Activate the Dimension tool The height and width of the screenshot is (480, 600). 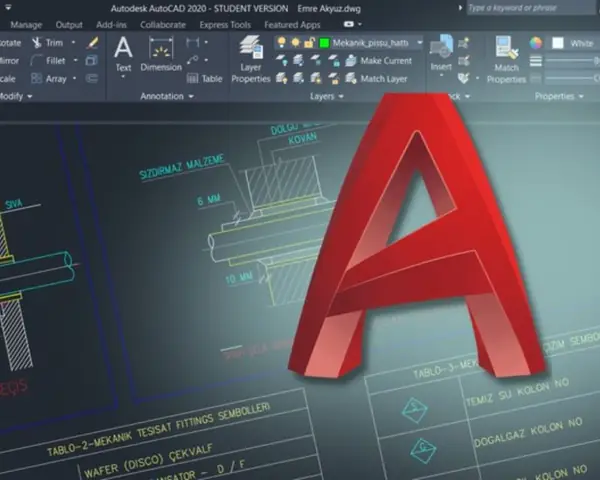[x=161, y=54]
